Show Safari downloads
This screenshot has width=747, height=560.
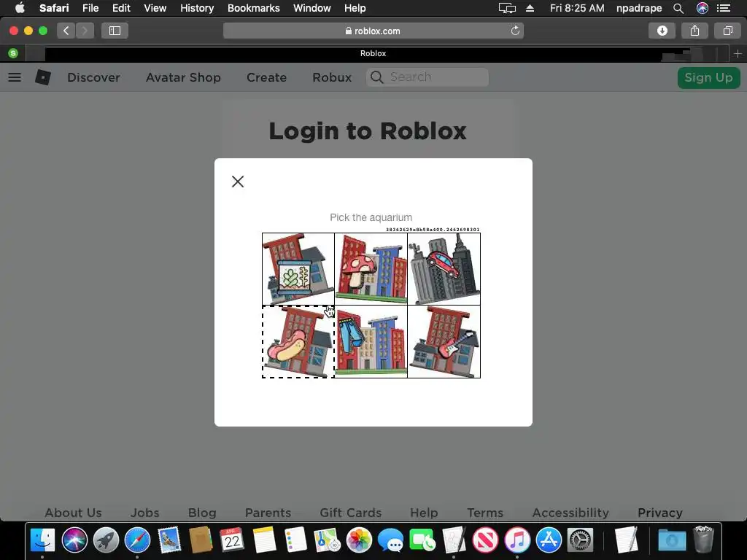(662, 31)
